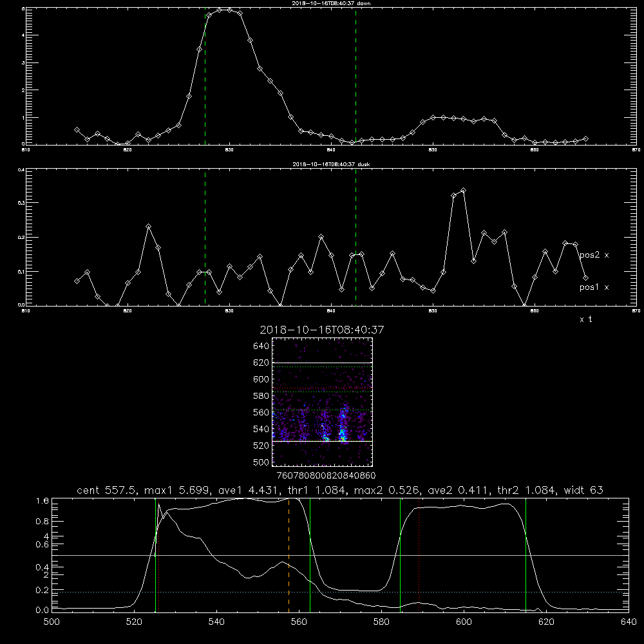This screenshot has width=644, height=644.
Task: Click bottom plot y-axis label 0.8
Action: (43, 522)
